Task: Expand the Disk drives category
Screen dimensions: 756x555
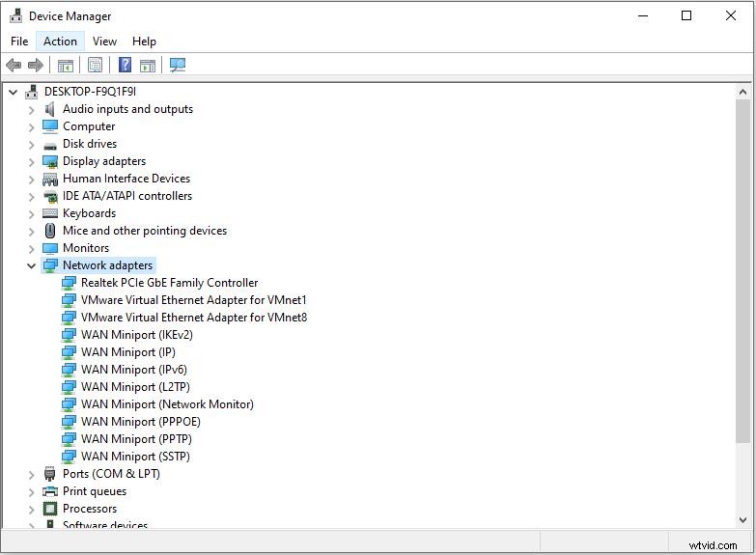Action: [x=31, y=145]
